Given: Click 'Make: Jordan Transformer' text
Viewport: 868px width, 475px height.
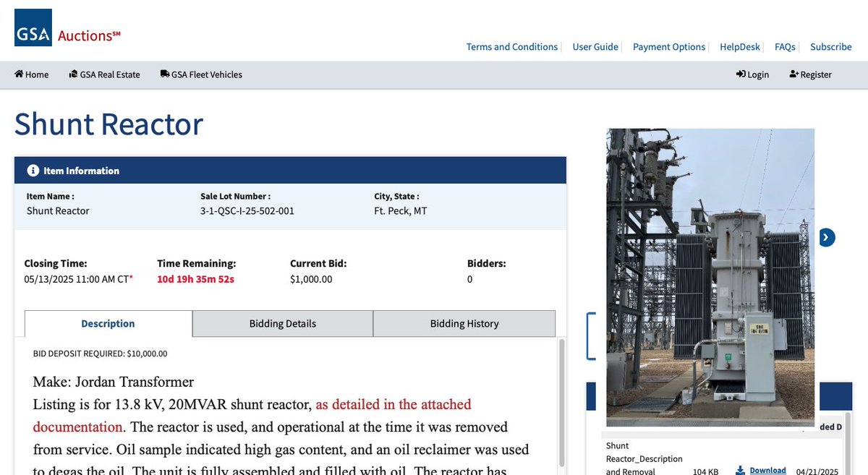Looking at the screenshot, I should 114,382.
